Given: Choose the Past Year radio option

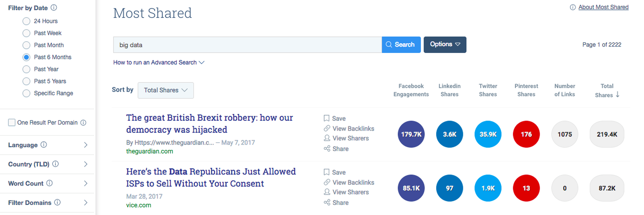Looking at the screenshot, I should pyautogui.click(x=26, y=69).
